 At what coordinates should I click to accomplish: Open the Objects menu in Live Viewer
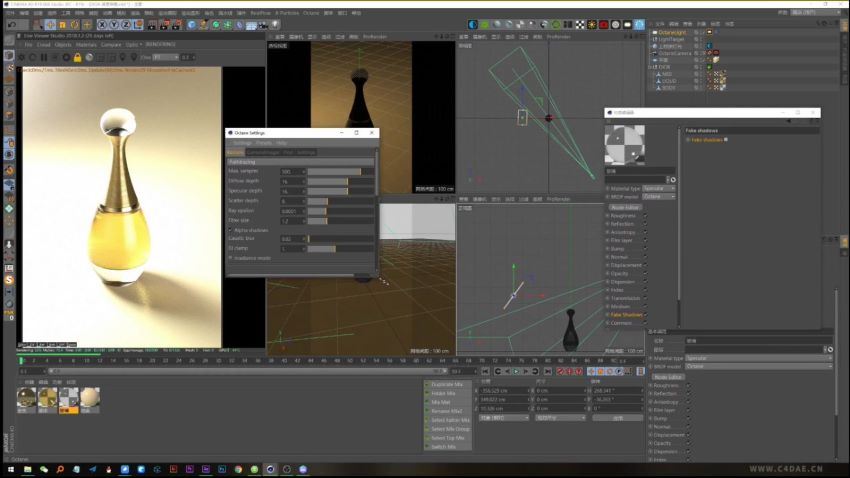[63, 44]
